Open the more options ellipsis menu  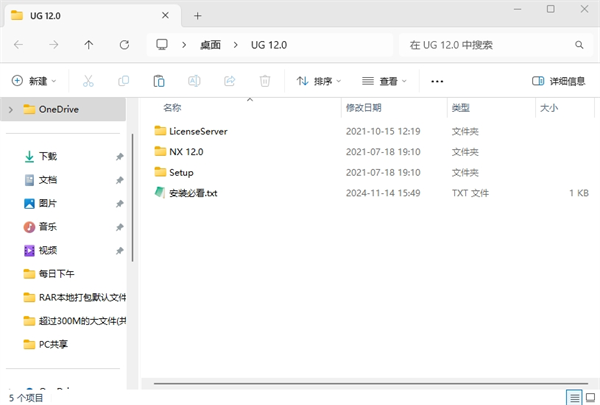point(436,81)
